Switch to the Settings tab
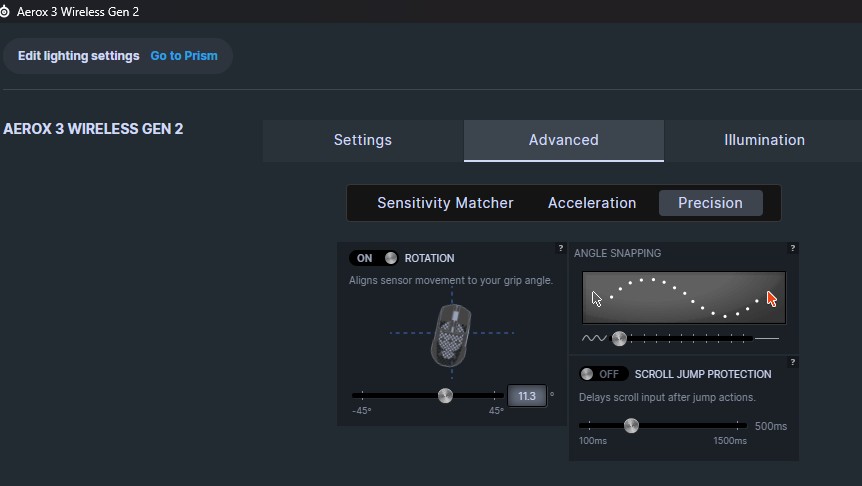This screenshot has width=862, height=486. pos(363,140)
